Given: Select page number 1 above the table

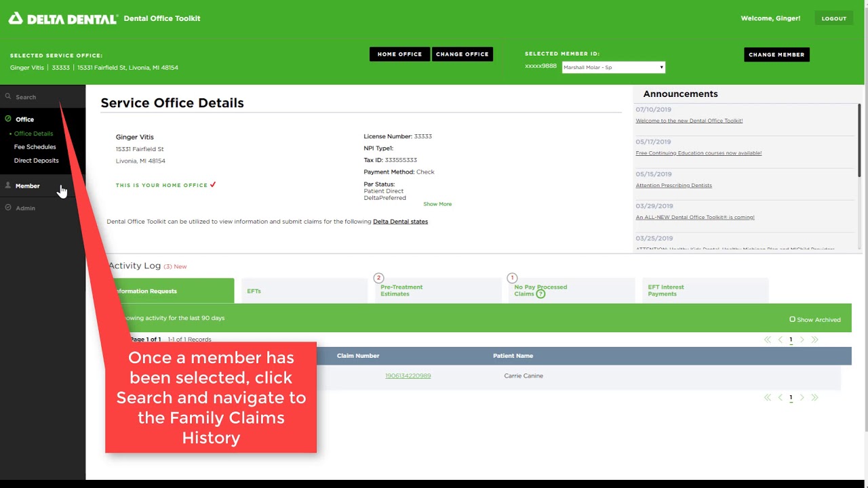Looking at the screenshot, I should coord(791,340).
